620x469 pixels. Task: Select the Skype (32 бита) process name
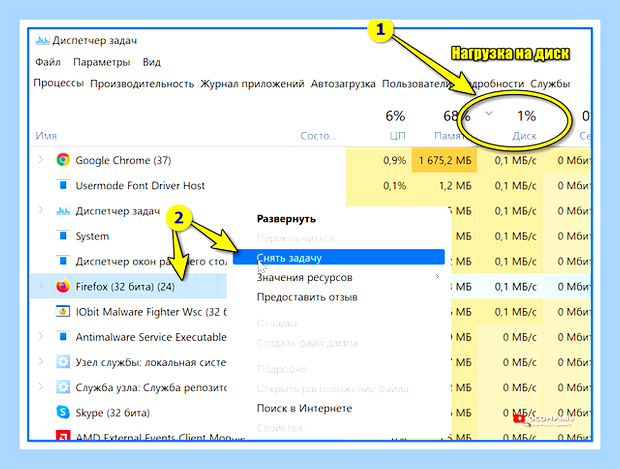(x=113, y=413)
